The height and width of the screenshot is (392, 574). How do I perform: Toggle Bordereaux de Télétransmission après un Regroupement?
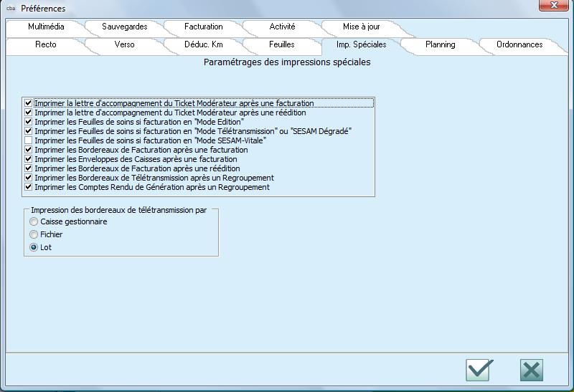28,178
